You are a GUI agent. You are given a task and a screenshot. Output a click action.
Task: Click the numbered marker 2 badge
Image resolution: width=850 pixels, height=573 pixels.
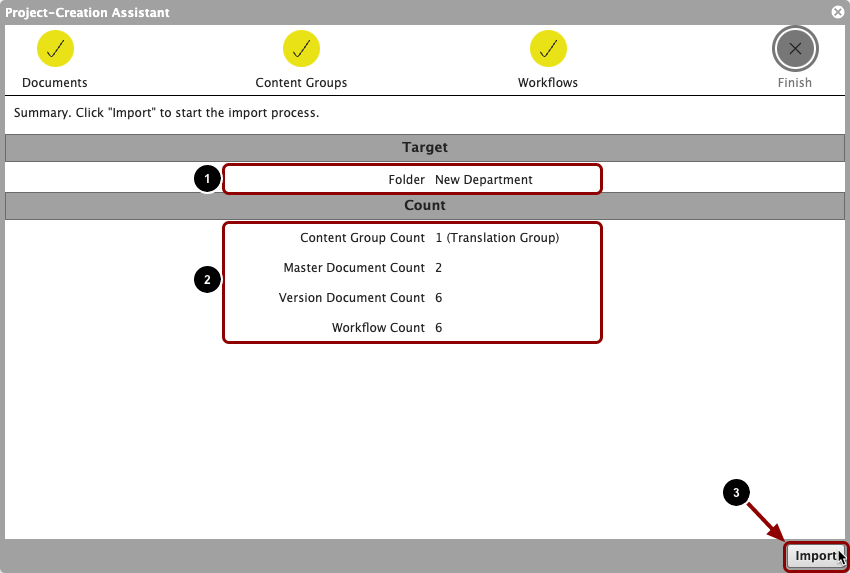tap(207, 280)
